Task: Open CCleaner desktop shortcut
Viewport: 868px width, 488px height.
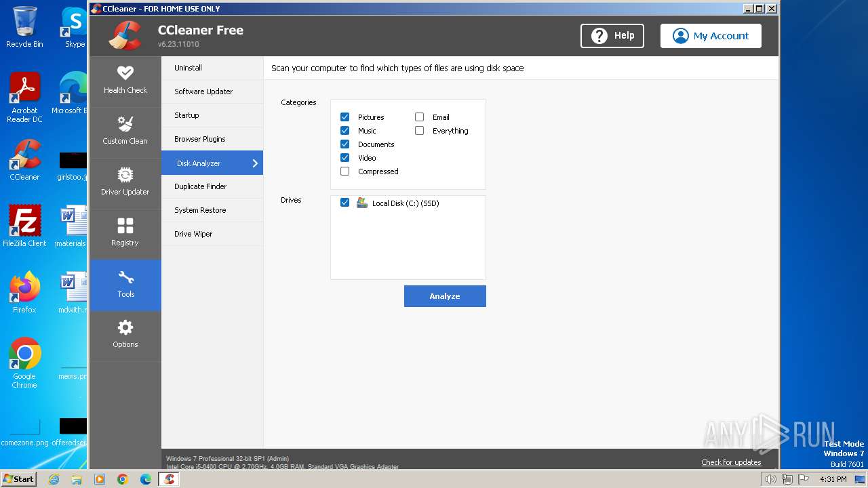Action: click(x=24, y=160)
